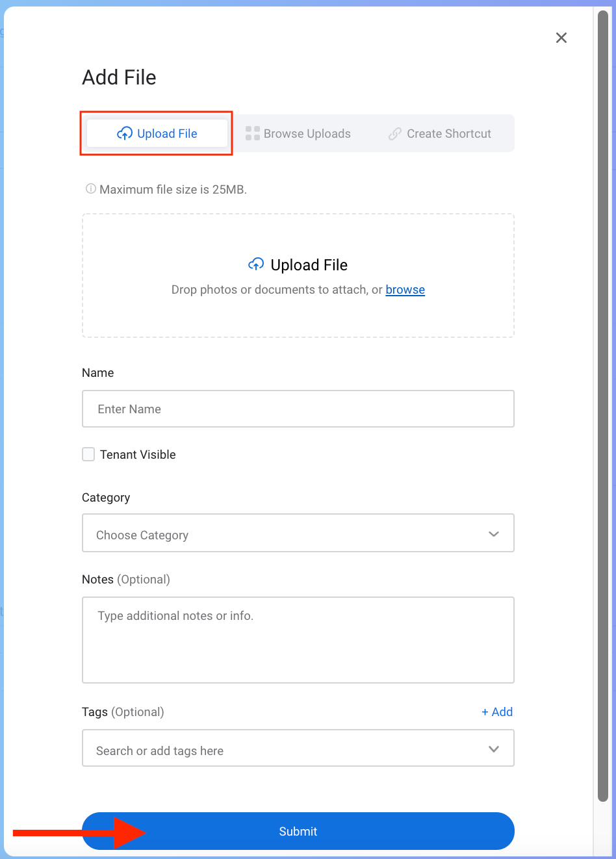Click the chain link icon beside Create Shortcut
Screen dimensions: 616x859
click(x=395, y=134)
